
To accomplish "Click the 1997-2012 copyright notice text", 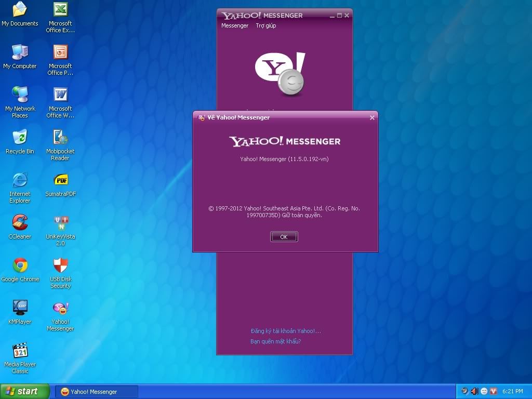I will pyautogui.click(x=284, y=212).
